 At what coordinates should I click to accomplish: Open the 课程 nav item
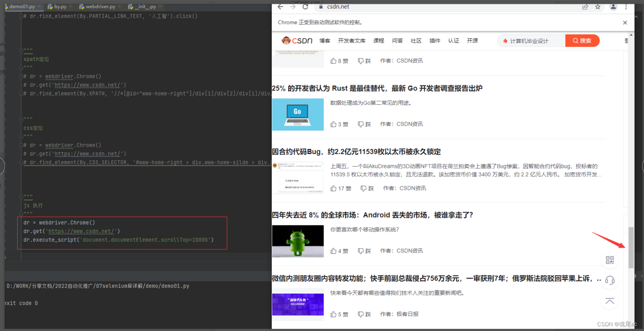coord(379,41)
